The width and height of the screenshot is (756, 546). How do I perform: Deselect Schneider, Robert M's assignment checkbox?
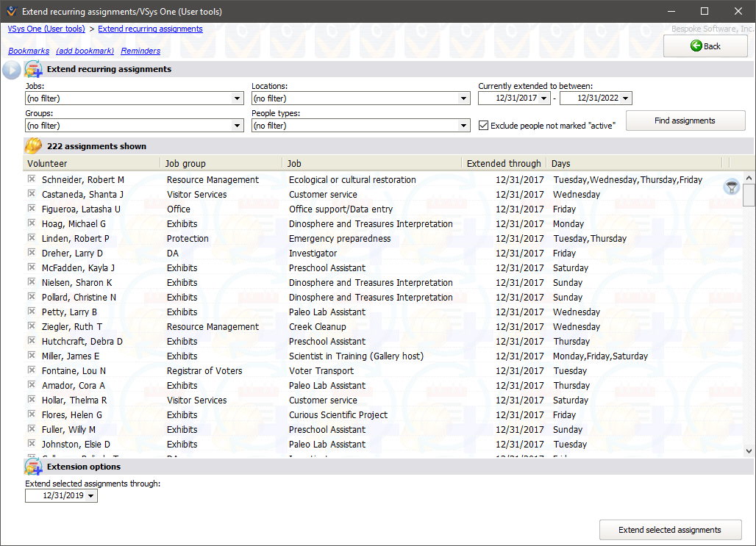[x=30, y=179]
